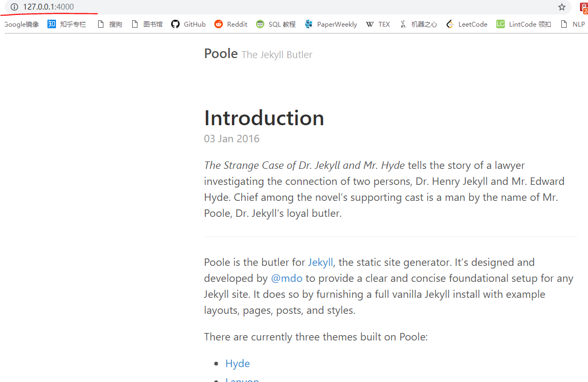Open the 图书馆 bookmark
Viewport: 588px width, 382px height.
coord(147,25)
